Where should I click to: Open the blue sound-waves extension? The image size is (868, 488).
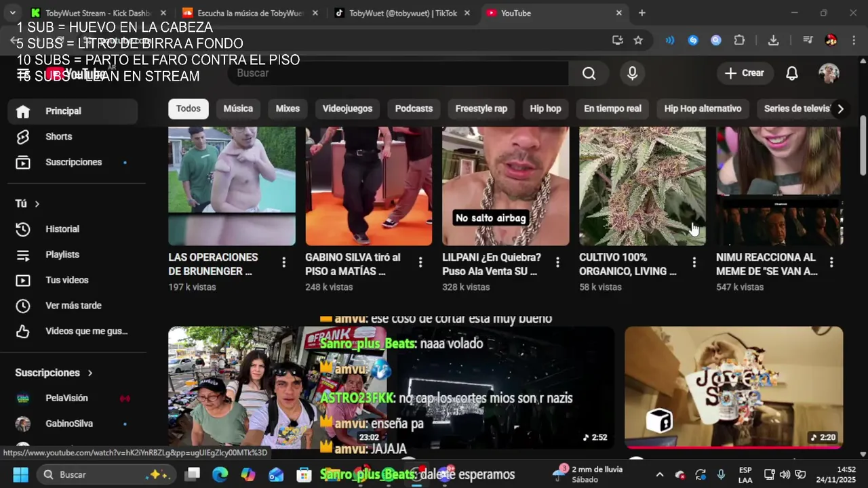coord(670,40)
